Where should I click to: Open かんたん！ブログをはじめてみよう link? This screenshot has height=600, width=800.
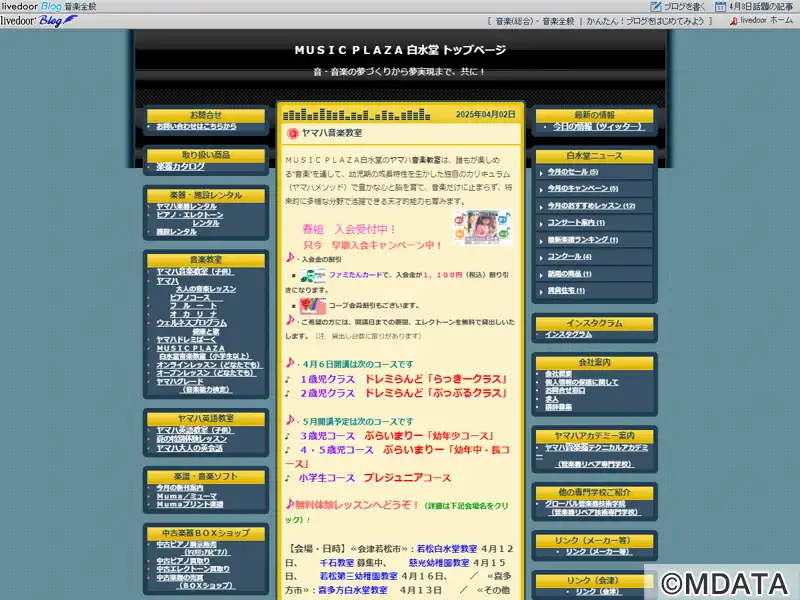click(x=645, y=21)
